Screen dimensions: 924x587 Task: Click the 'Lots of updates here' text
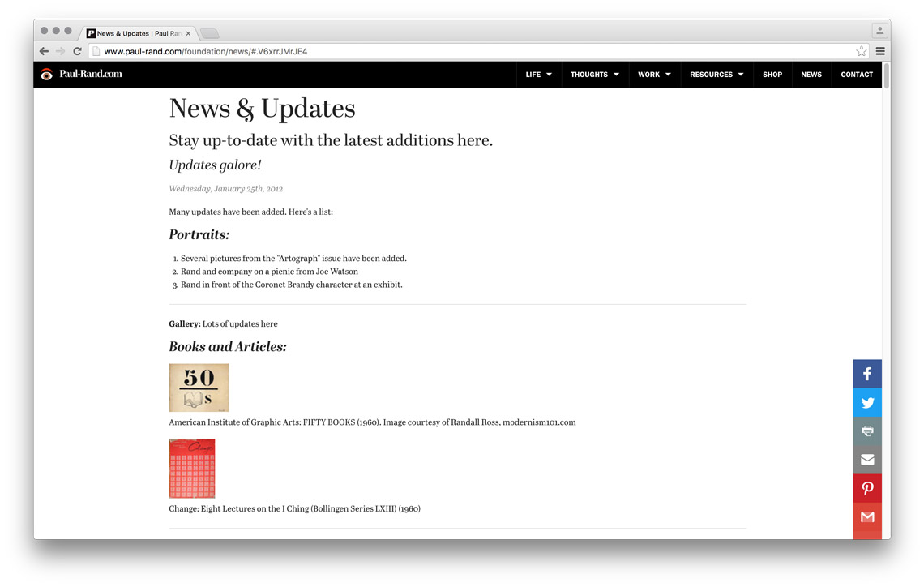click(240, 323)
